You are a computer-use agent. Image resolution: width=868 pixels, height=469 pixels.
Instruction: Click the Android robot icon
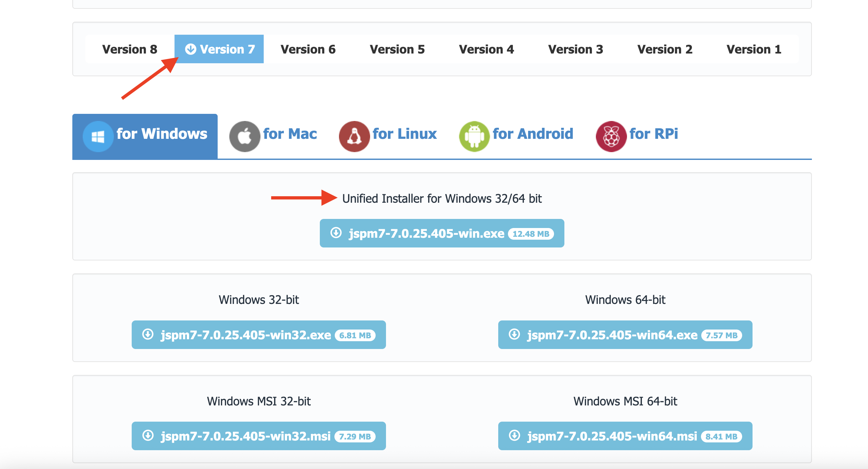(x=474, y=137)
